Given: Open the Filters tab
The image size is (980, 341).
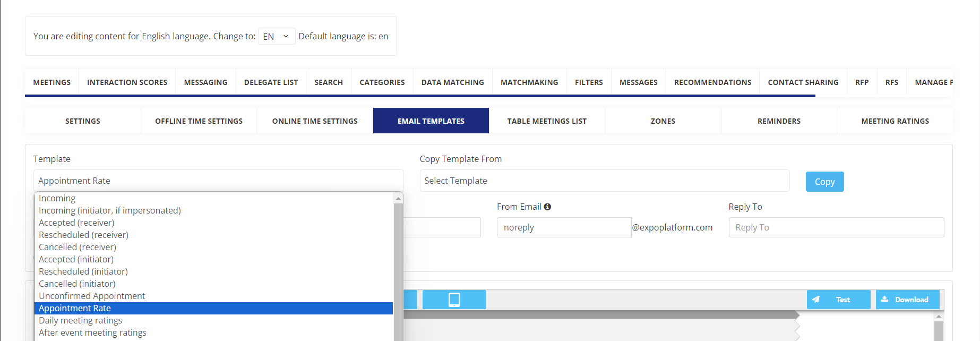Looking at the screenshot, I should (589, 82).
